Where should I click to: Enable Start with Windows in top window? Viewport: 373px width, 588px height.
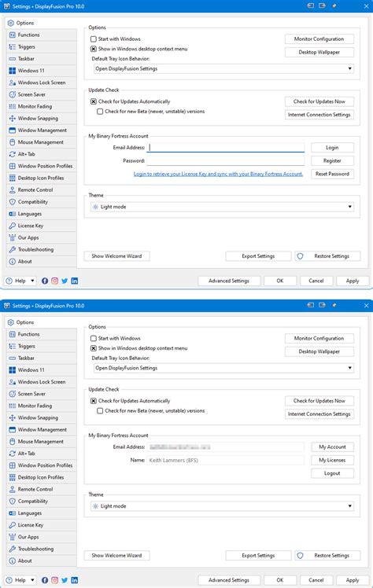pos(94,39)
